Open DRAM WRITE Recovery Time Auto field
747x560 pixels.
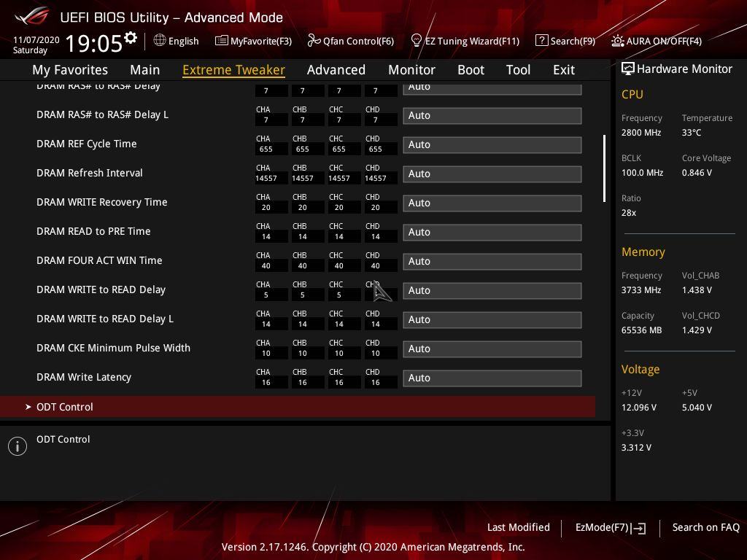pyautogui.click(x=492, y=203)
